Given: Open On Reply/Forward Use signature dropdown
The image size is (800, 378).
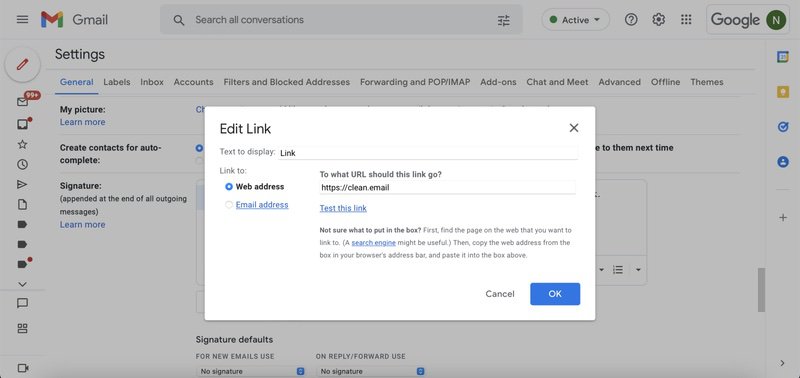Looking at the screenshot, I should [370, 371].
